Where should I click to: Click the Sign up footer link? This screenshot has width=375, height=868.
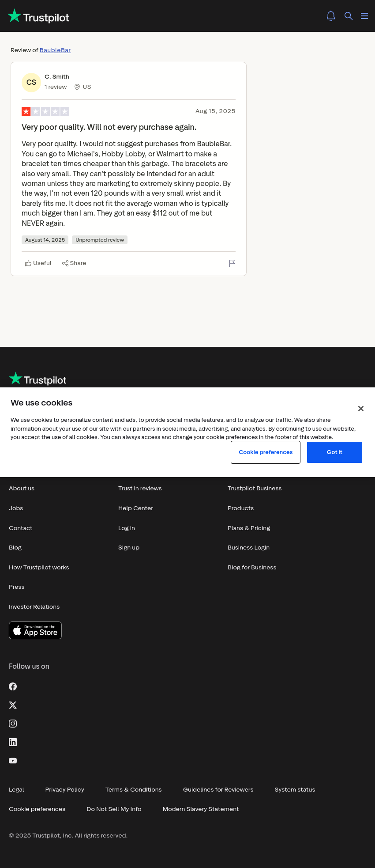[x=129, y=547]
